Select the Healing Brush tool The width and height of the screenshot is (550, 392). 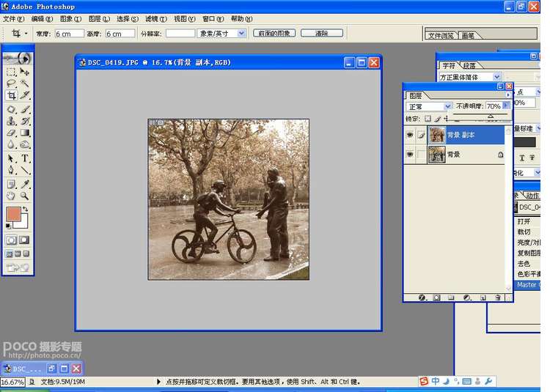click(11, 109)
